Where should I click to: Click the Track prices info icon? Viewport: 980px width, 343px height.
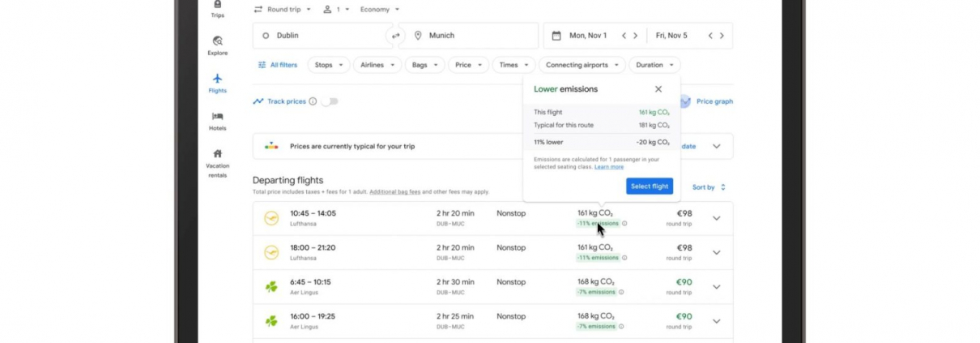(313, 101)
